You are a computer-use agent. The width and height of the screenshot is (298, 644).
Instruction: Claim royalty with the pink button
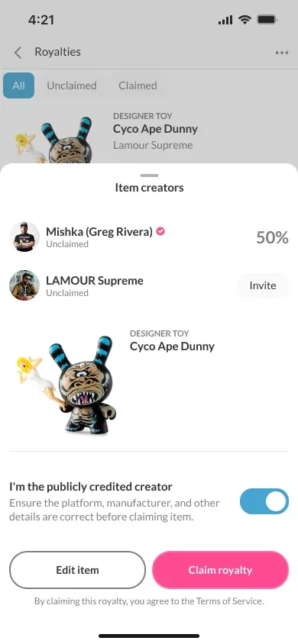point(220,570)
